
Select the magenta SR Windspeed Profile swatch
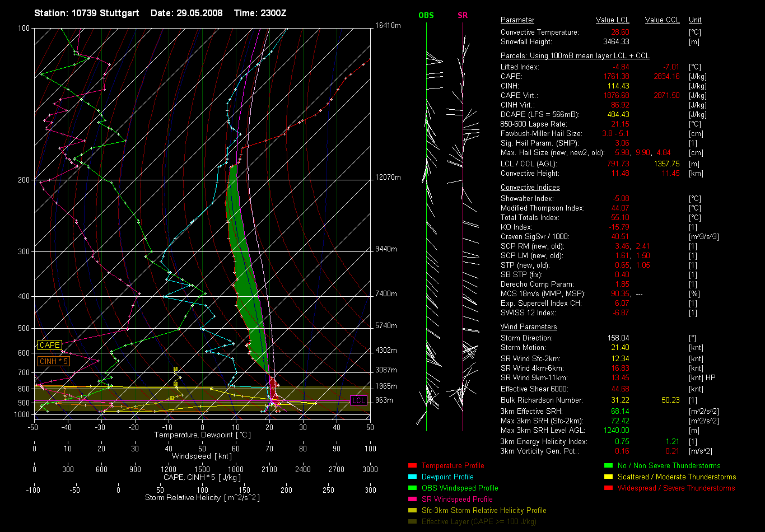tap(412, 500)
